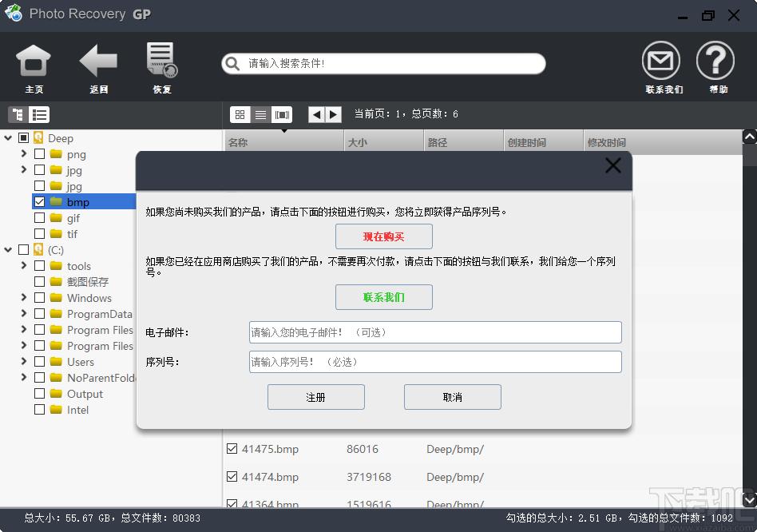Select 41475.bmp file name
This screenshot has height=532, width=757.
tap(270, 449)
